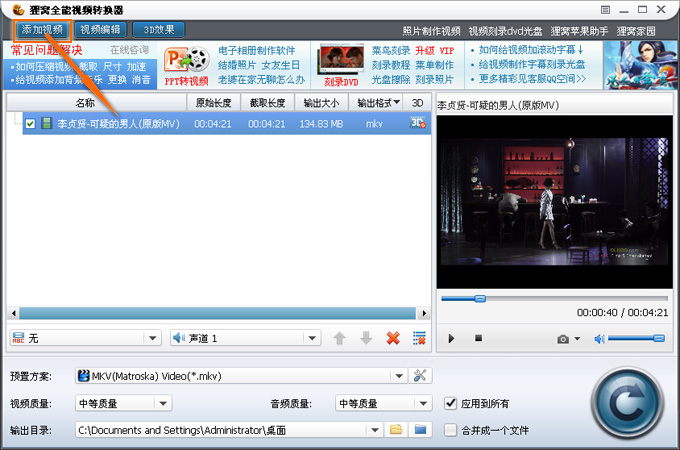Click the 升级 VIP link
The height and width of the screenshot is (450, 680).
pos(435,51)
